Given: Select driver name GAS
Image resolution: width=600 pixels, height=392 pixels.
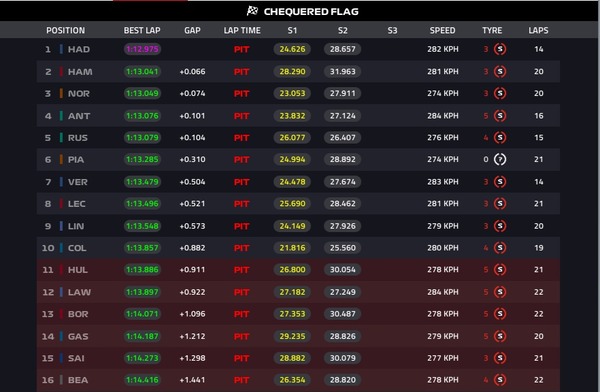Looking at the screenshot, I should (x=78, y=336).
